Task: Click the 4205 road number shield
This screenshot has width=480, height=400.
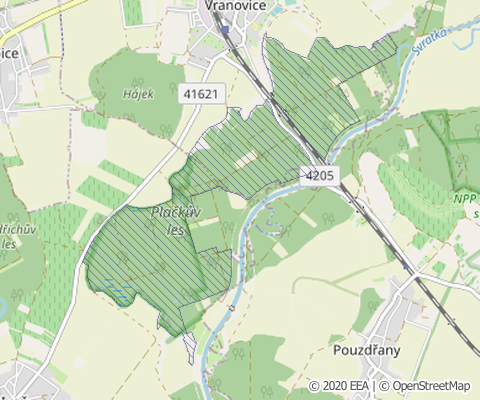Action: click(320, 175)
